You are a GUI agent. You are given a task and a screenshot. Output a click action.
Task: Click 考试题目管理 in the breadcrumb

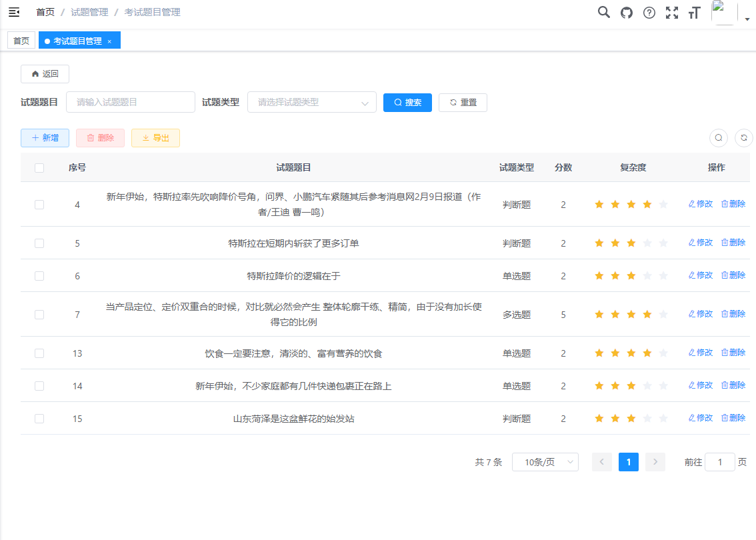[x=153, y=12]
